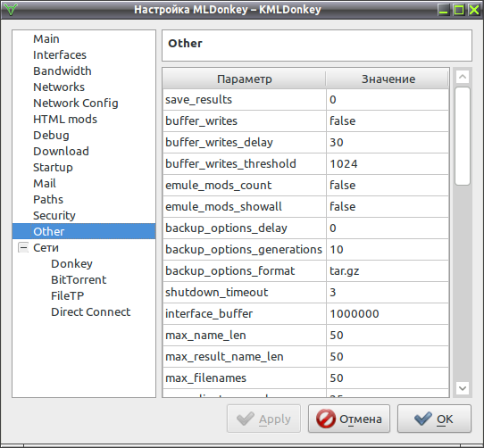
Task: Select the highlighted Other category
Action: 84,231
